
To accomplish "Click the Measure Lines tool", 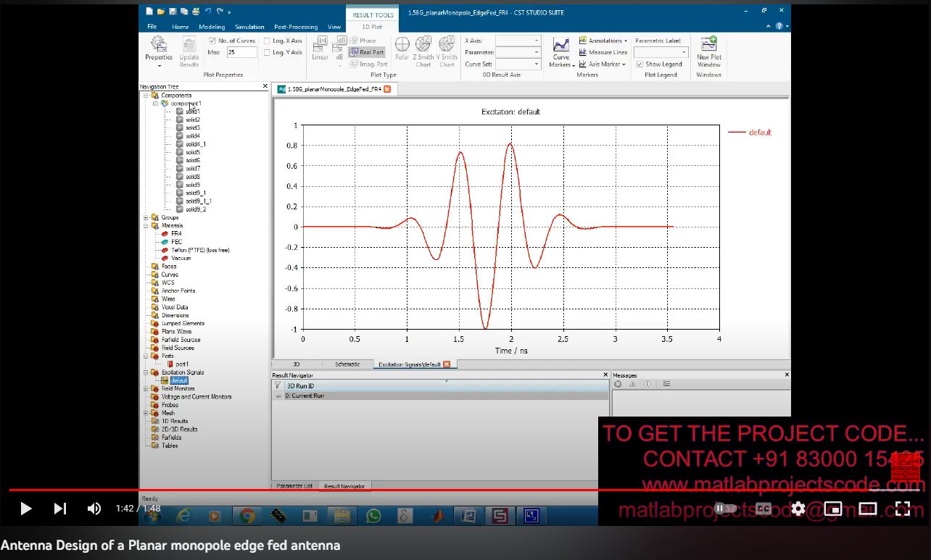I will (x=603, y=52).
